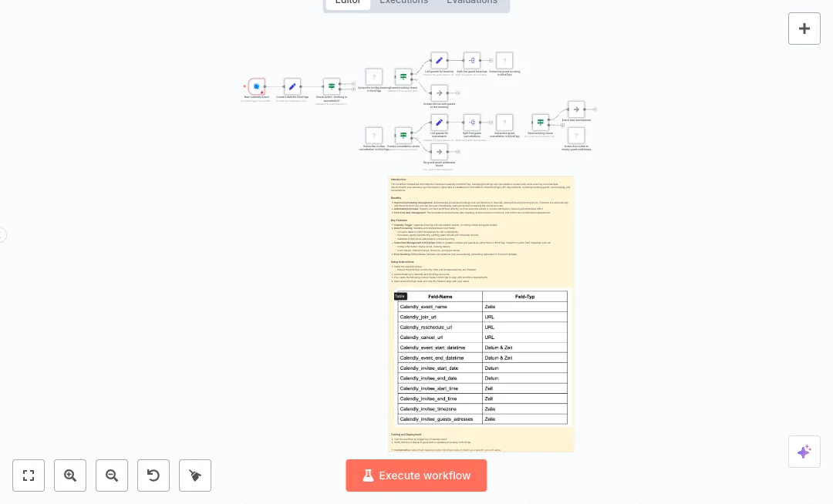
Task: Open the AI assistant sparkles panel
Action: (x=804, y=452)
